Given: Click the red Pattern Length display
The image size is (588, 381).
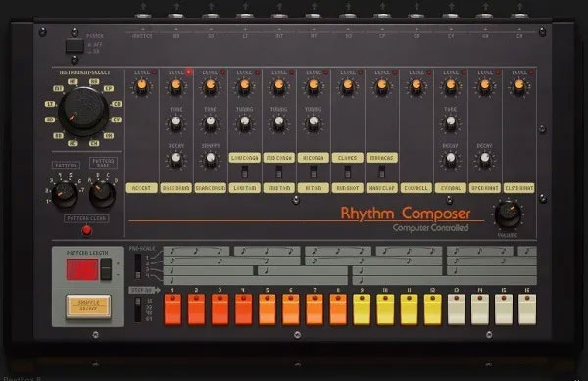Looking at the screenshot, I should [82, 269].
